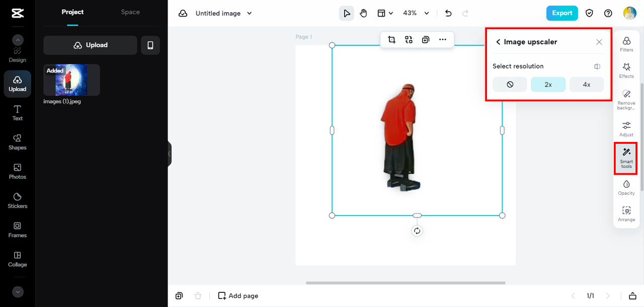Select 4x resolution
This screenshot has width=644, height=307.
[587, 85]
